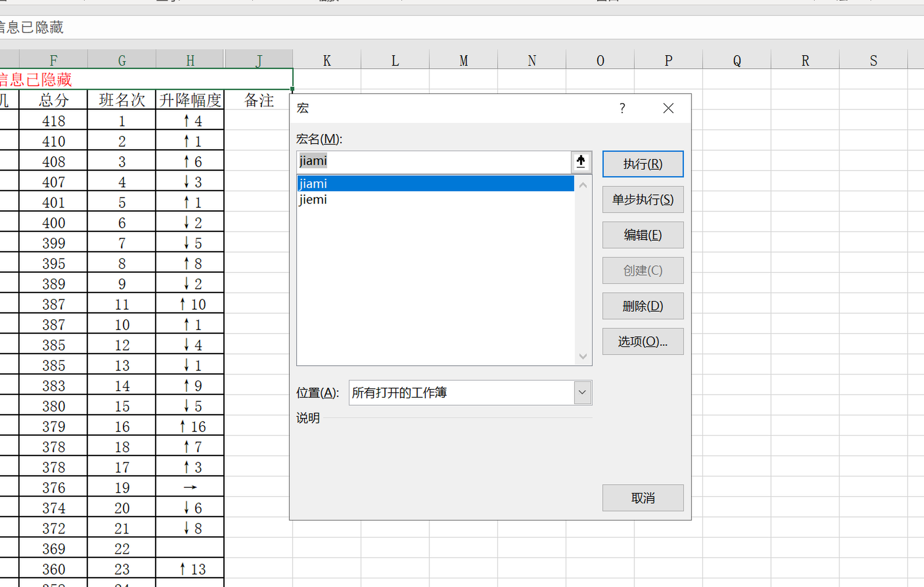Viewport: 924px width, 587px height.
Task: Click the 单步执行 step-into button
Action: coord(643,200)
